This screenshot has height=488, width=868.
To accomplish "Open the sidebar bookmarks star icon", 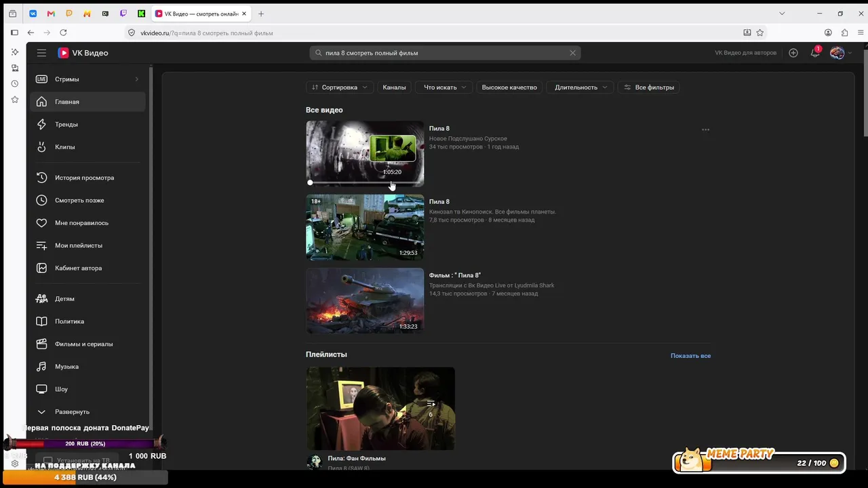I will pyautogui.click(x=15, y=100).
